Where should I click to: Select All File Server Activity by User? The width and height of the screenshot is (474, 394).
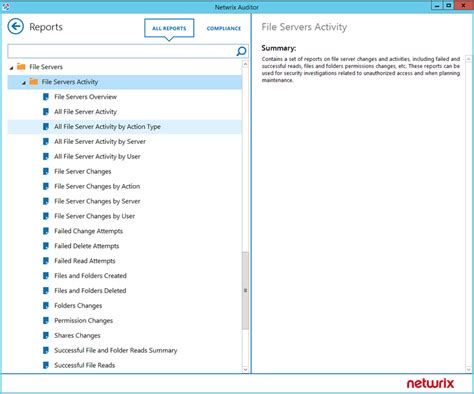click(97, 156)
